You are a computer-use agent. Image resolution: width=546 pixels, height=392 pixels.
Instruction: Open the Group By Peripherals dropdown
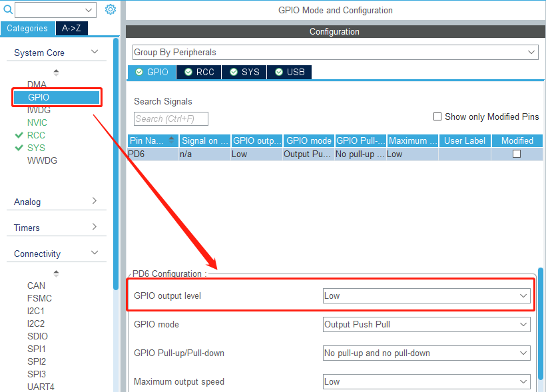click(x=336, y=52)
